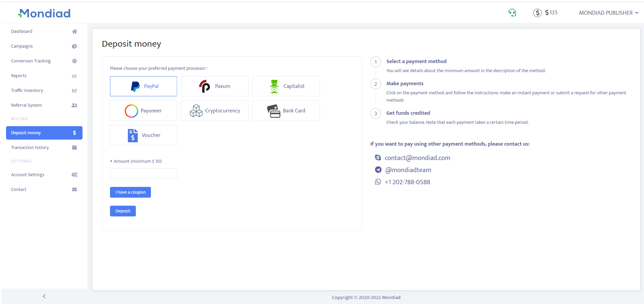644x304 pixels.
Task: Click the Conversion Tracking globe icon
Action: pyautogui.click(x=74, y=61)
